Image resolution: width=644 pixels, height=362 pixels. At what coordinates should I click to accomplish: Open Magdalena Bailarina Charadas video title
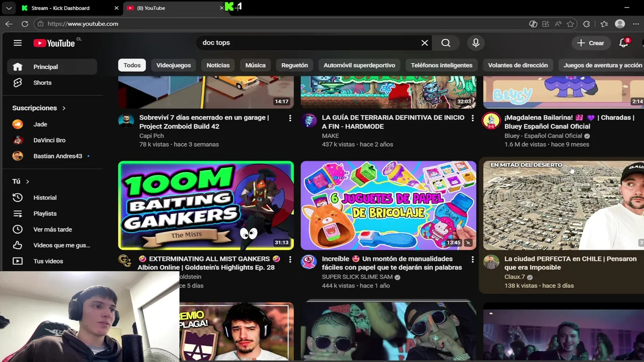569,122
